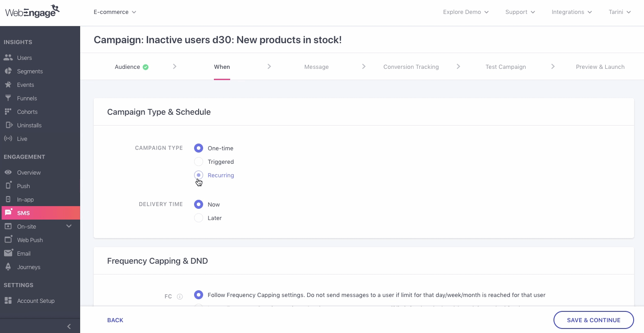Click the Segments sidebar label
This screenshot has width=644, height=333.
[x=30, y=71]
